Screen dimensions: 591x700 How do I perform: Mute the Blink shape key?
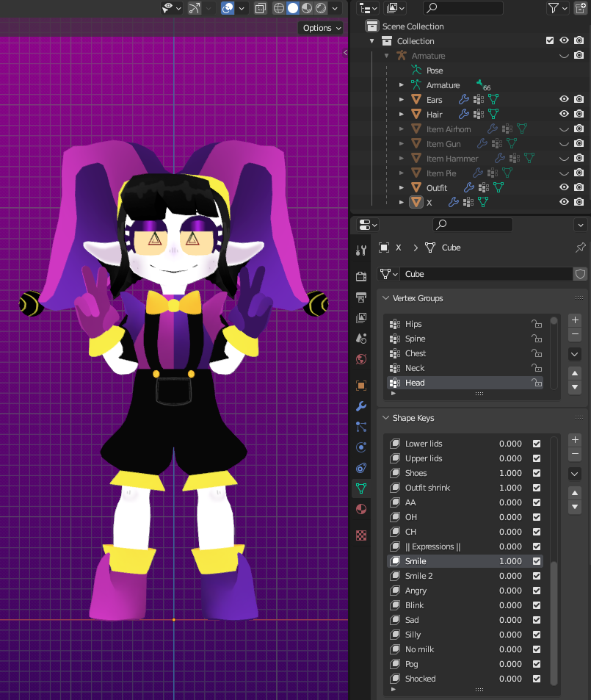(537, 605)
